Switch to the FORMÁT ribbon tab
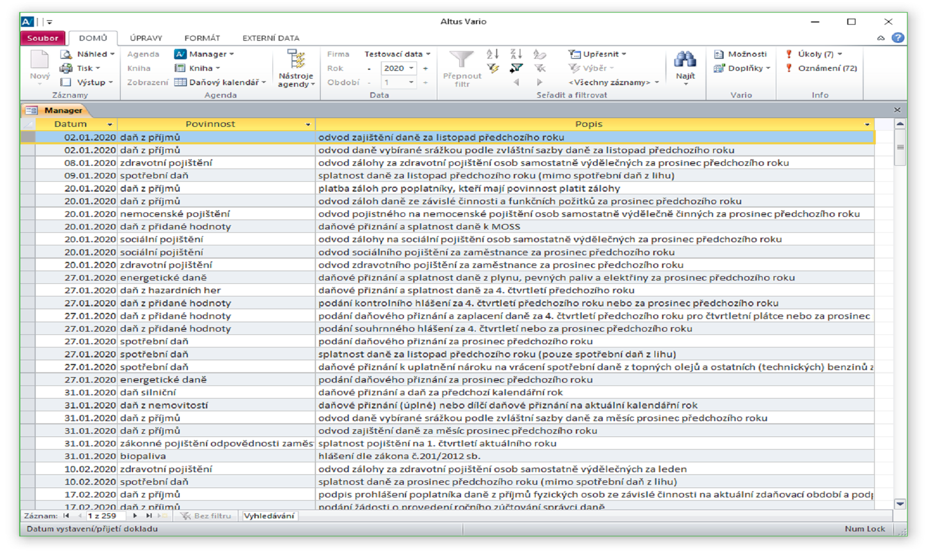 (202, 38)
